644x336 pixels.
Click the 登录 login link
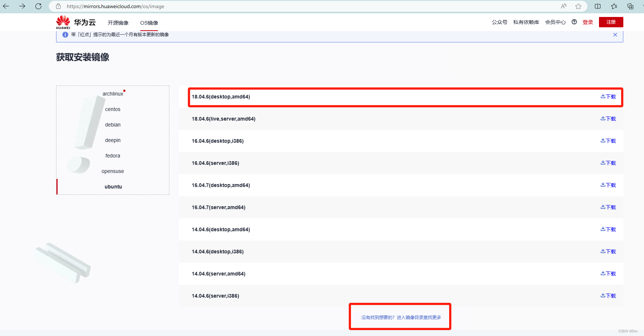[588, 22]
